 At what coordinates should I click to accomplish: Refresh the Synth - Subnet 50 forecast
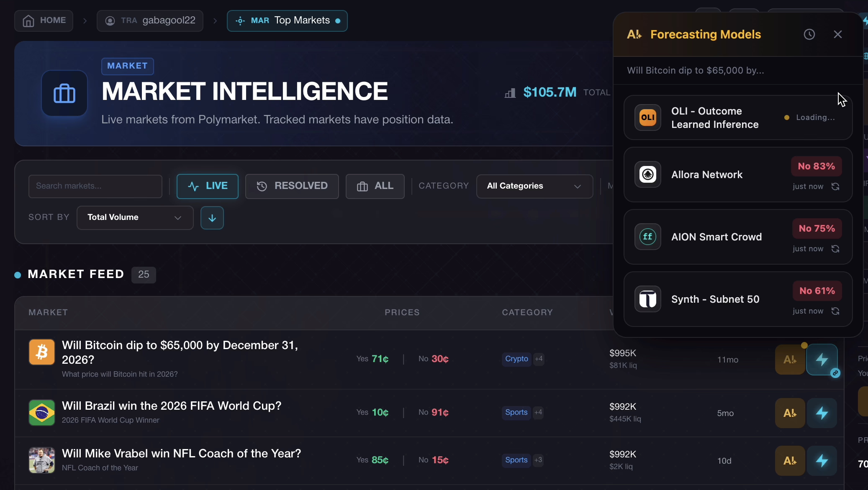point(835,311)
